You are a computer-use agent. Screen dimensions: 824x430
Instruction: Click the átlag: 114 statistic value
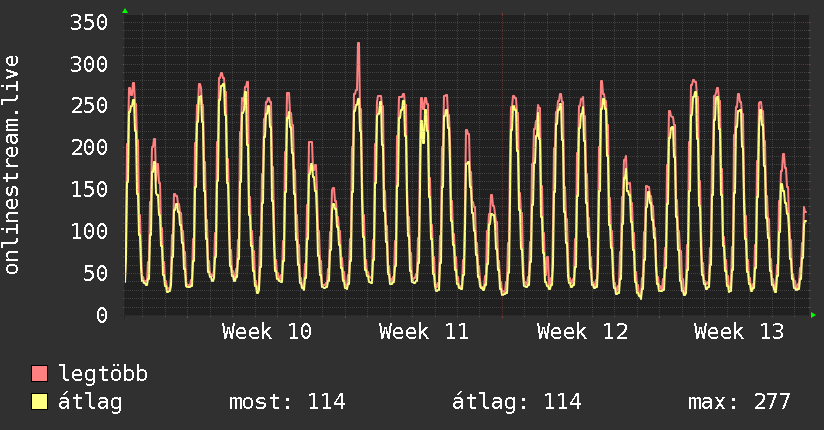pyautogui.click(x=517, y=402)
